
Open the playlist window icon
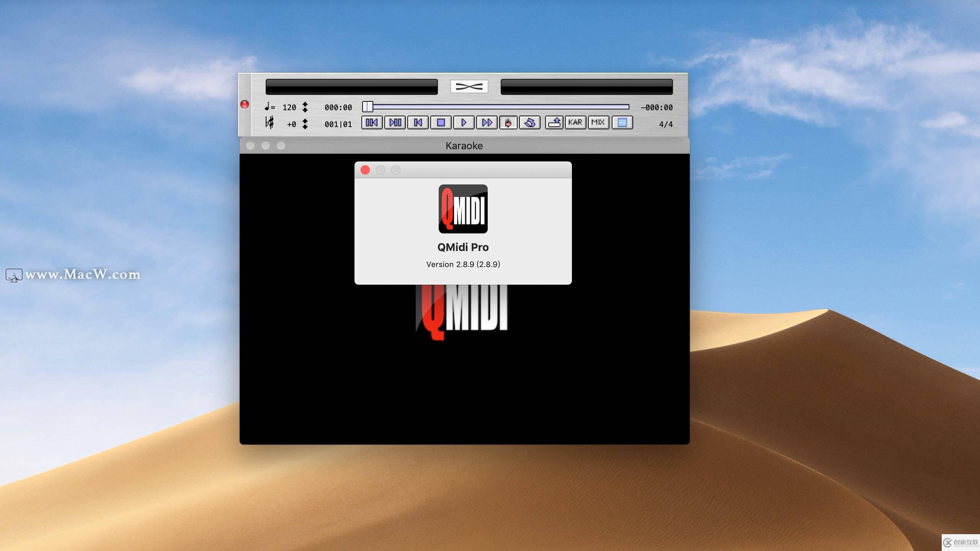(x=622, y=122)
